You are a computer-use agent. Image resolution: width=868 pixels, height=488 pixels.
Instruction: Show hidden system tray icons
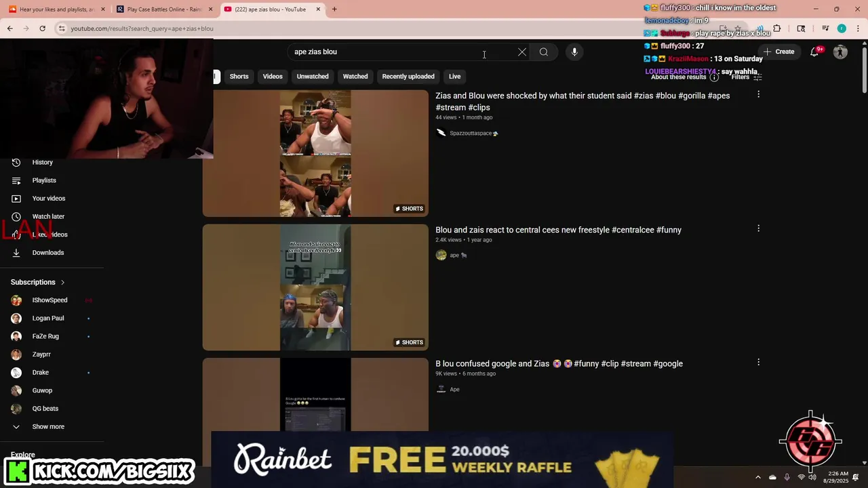(758, 477)
